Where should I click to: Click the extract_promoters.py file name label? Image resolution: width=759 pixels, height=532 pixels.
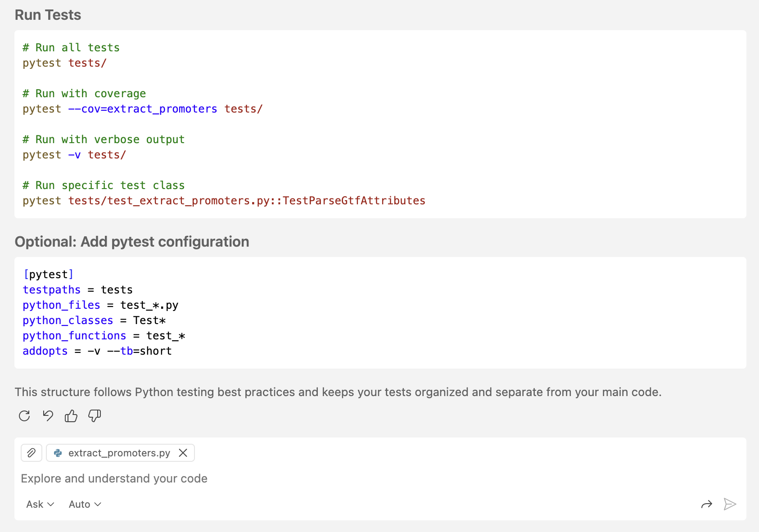(119, 453)
